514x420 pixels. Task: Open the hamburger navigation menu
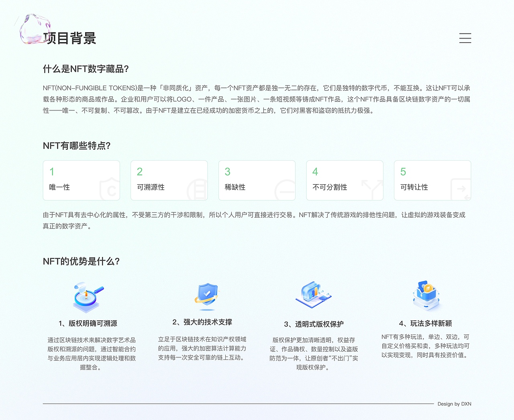[x=465, y=38]
